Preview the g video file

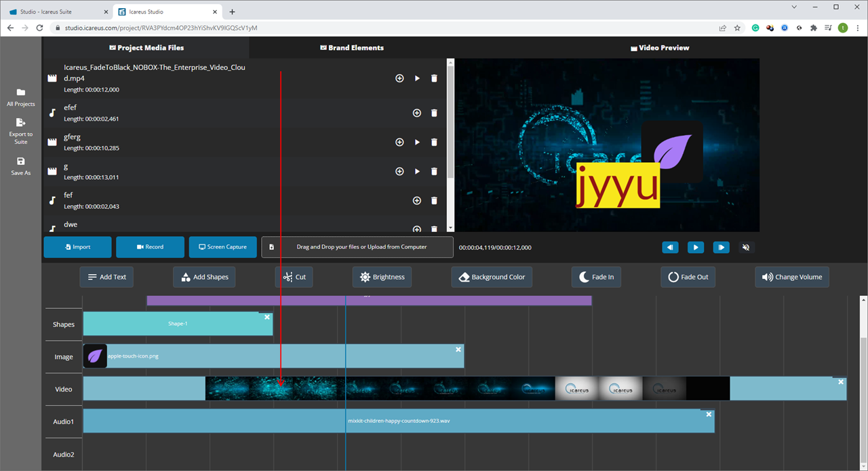417,172
